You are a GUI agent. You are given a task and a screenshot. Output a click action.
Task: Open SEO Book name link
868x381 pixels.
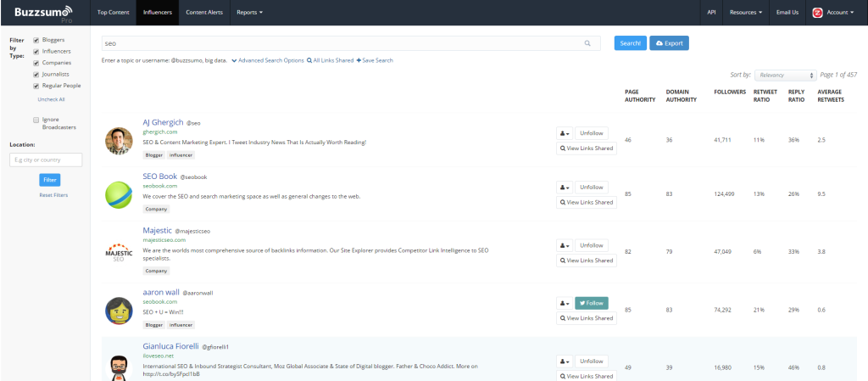160,176
